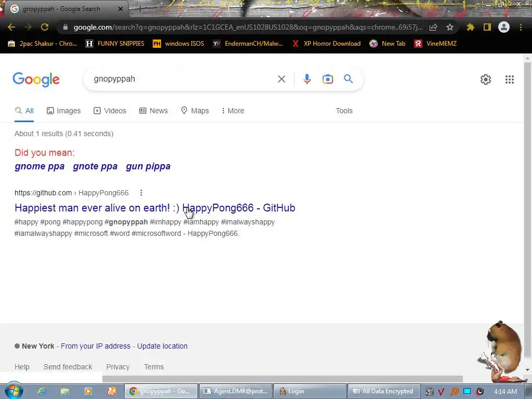Switch to the Images tab
532x399 pixels.
pos(64,111)
